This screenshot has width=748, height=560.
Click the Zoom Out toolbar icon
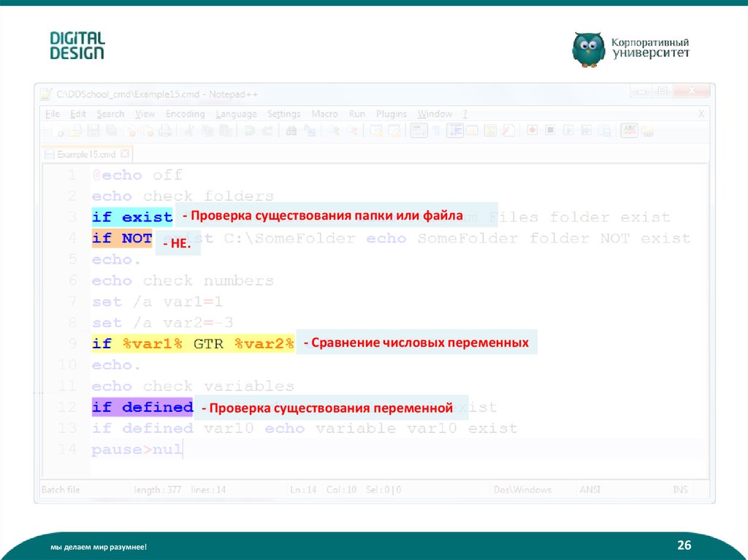[353, 131]
